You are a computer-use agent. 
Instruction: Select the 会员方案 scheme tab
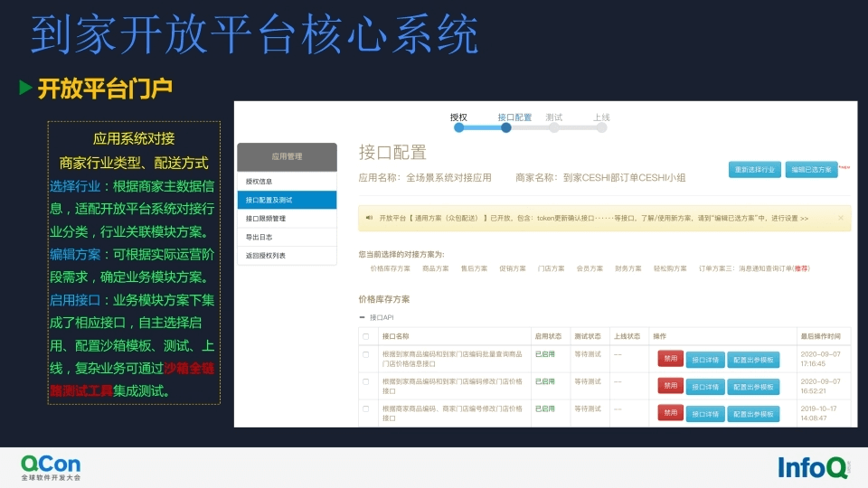590,268
